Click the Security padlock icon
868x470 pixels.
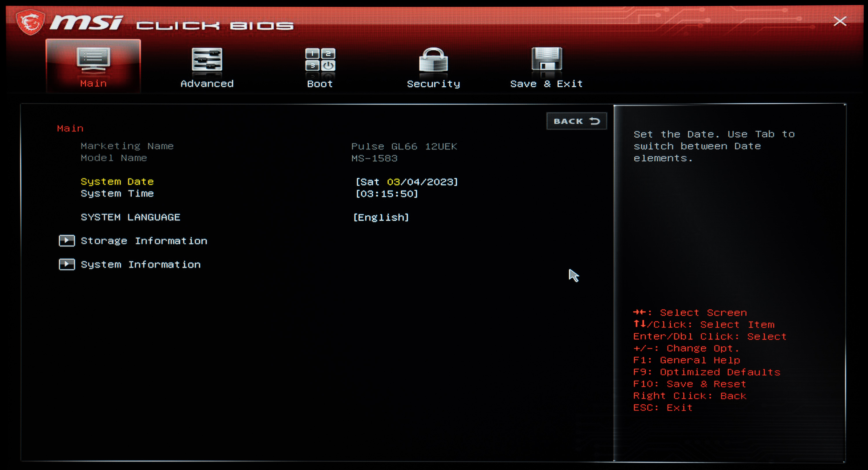433,60
